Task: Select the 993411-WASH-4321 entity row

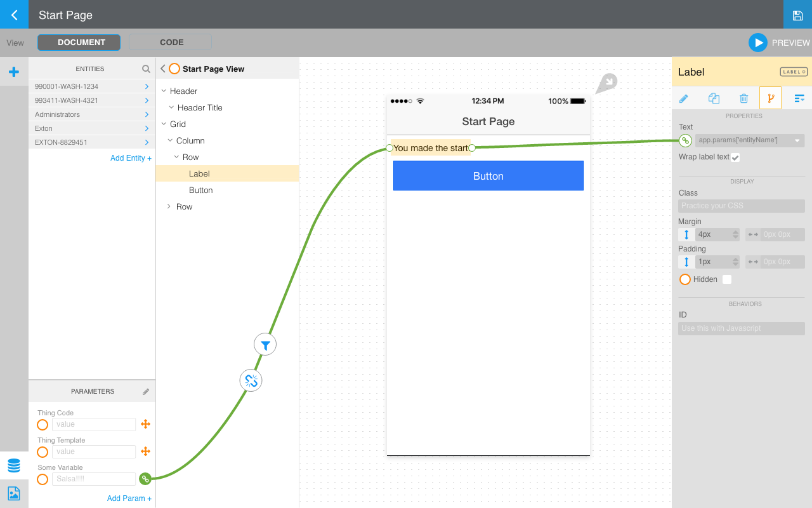Action: point(92,100)
